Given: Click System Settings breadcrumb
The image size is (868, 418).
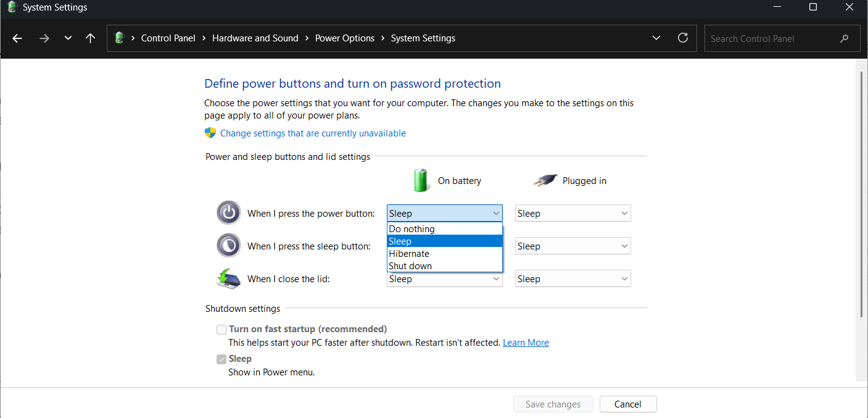Looking at the screenshot, I should [x=423, y=38].
